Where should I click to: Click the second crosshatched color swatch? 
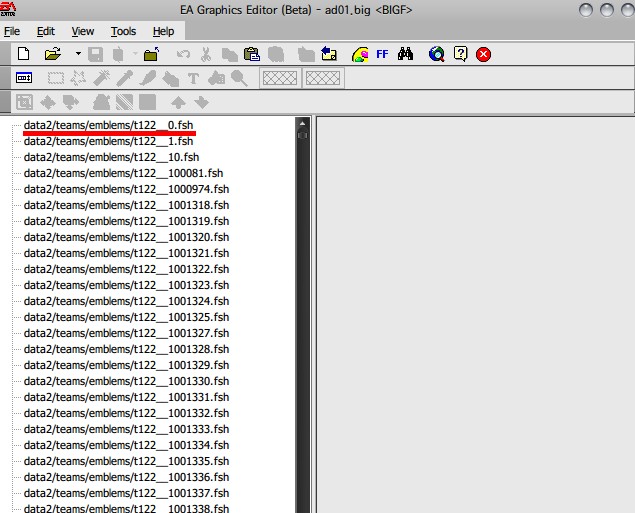[x=323, y=78]
